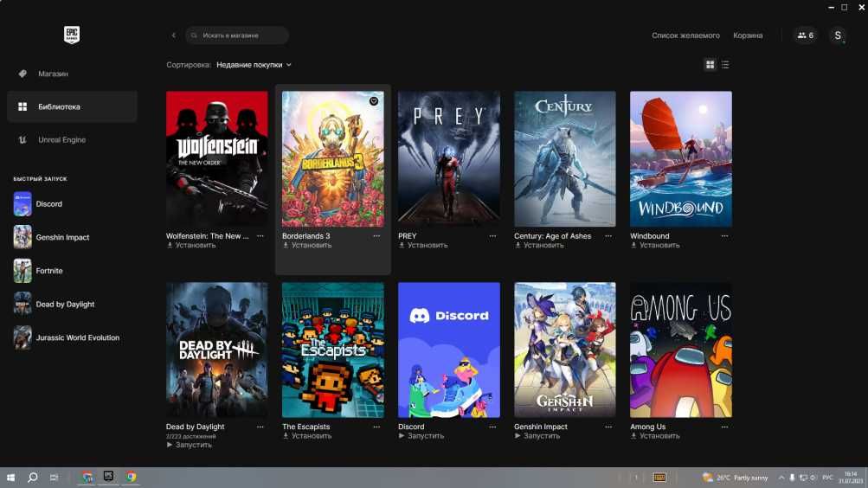This screenshot has height=488, width=868.
Task: Click the store search field
Action: [237, 35]
